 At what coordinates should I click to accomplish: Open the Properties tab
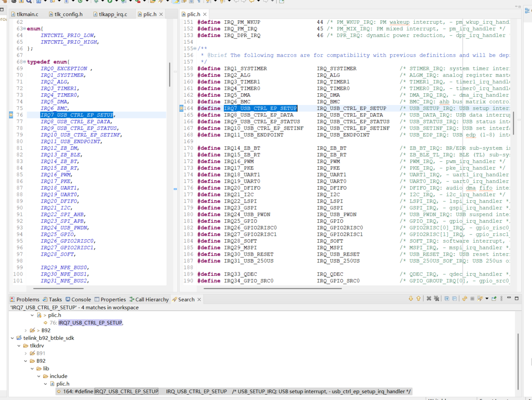click(x=110, y=299)
